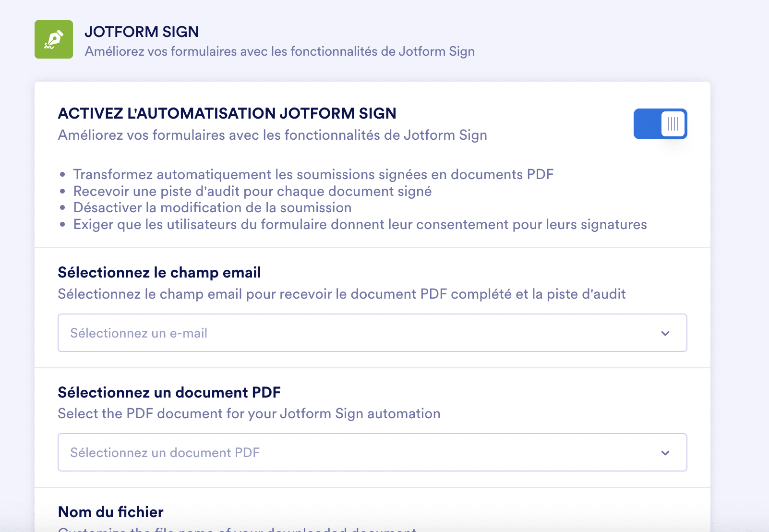The width and height of the screenshot is (769, 532).
Task: Click the "Sélectionnez un document PDF" section heading
Action: 169,392
